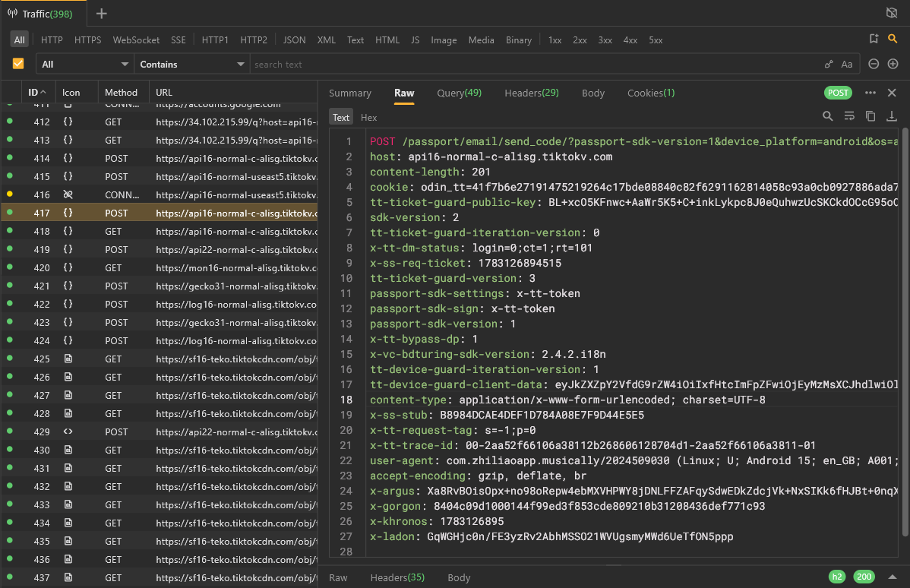The width and height of the screenshot is (910, 588).
Task: Switch to the Summary tab
Action: pos(350,93)
